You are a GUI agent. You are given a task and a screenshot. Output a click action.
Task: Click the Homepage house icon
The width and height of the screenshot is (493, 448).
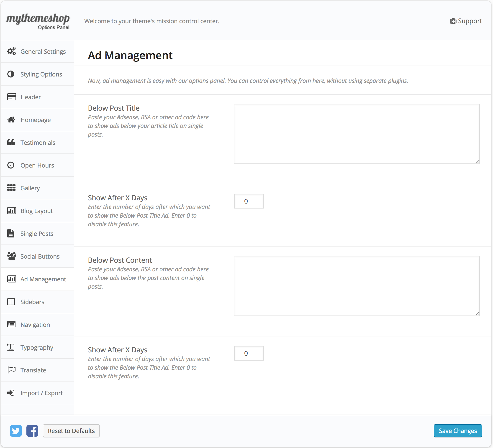[11, 120]
